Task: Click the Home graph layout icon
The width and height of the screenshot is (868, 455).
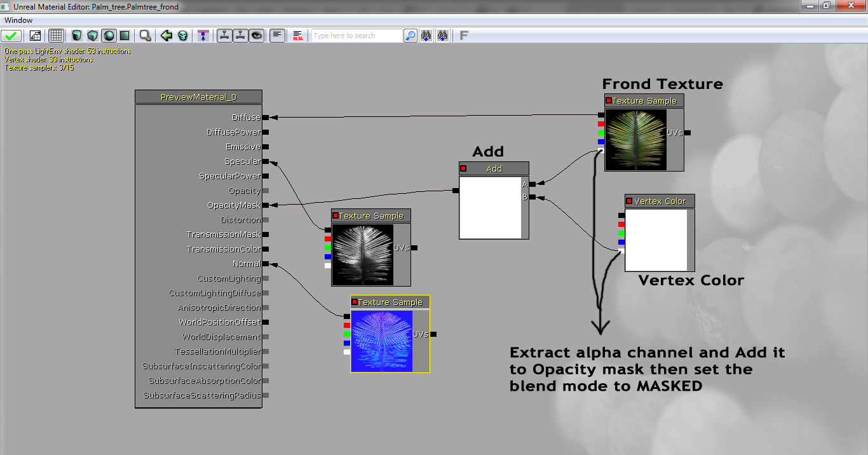Action: coord(35,36)
